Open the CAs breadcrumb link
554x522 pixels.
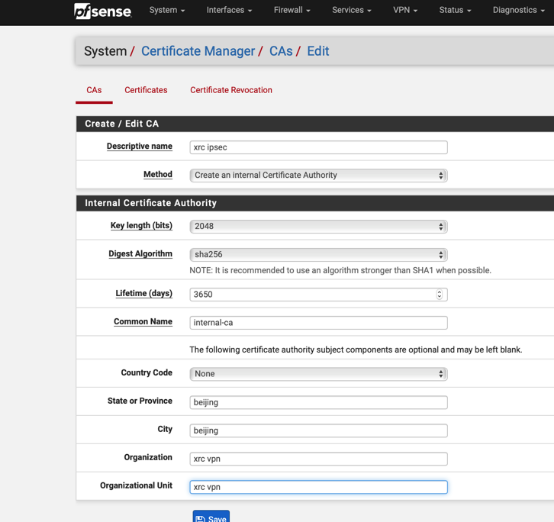pos(281,51)
